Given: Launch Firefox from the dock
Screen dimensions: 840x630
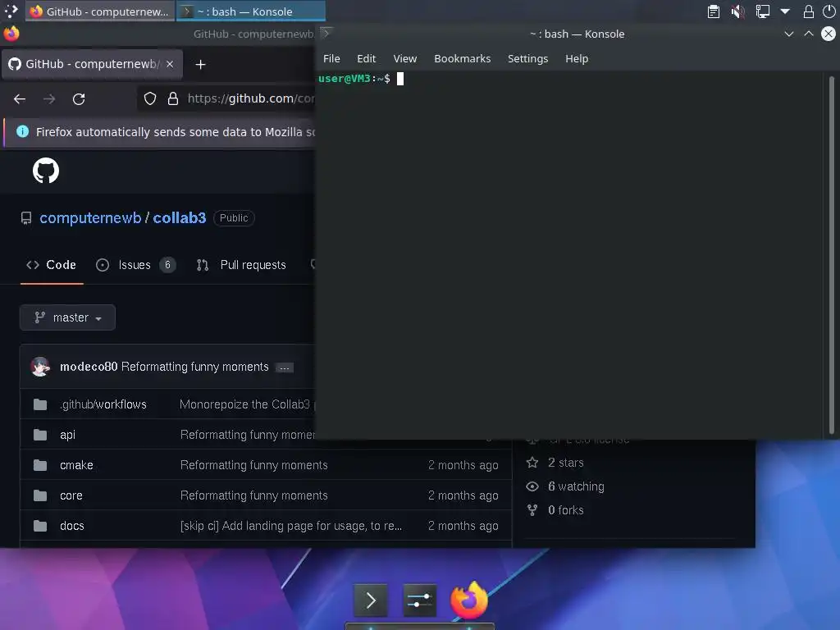Looking at the screenshot, I should [468, 600].
